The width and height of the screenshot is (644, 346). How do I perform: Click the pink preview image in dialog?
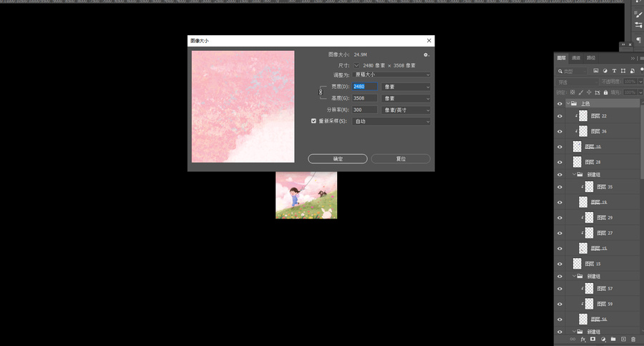tap(243, 107)
